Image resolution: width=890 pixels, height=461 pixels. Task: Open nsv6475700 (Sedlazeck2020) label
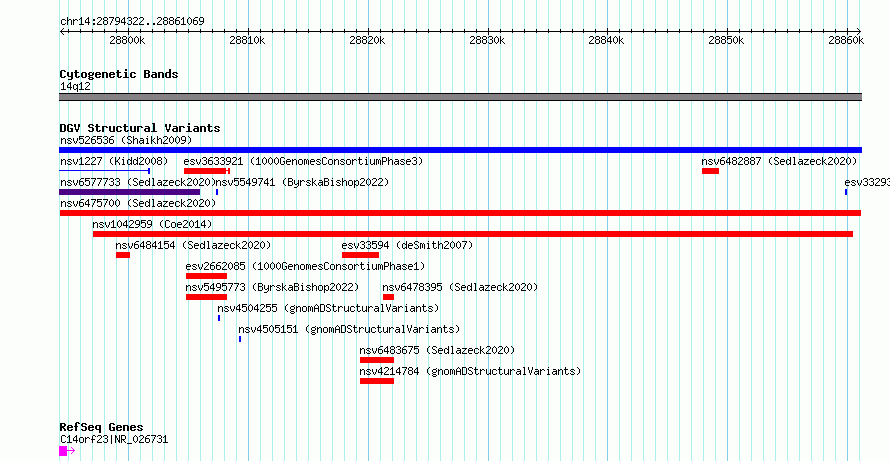(137, 203)
